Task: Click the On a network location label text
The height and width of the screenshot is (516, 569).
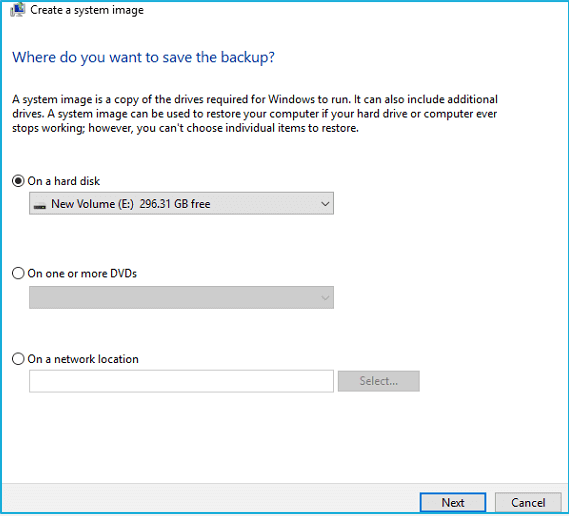Action: click(83, 359)
